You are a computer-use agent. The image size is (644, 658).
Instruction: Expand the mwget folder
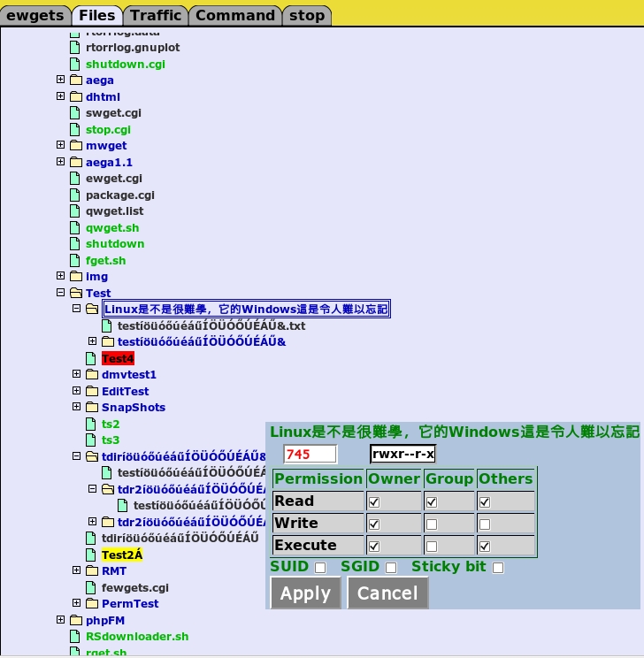[60, 145]
